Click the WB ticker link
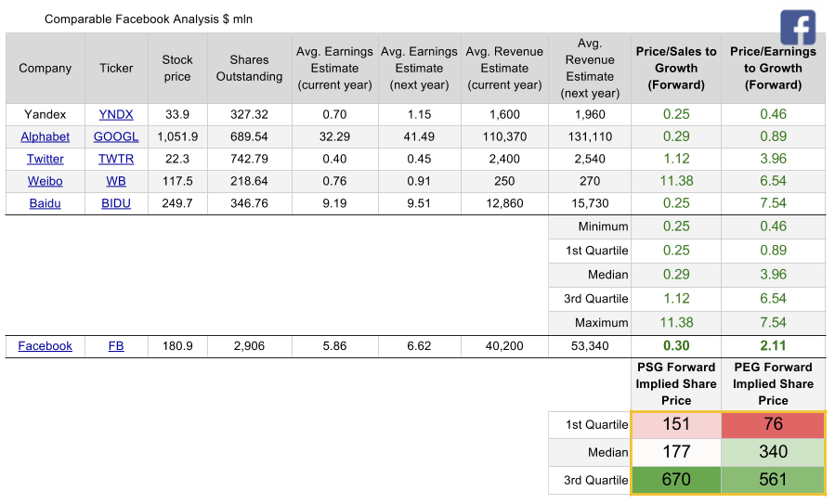The width and height of the screenshot is (835, 504). [116, 181]
